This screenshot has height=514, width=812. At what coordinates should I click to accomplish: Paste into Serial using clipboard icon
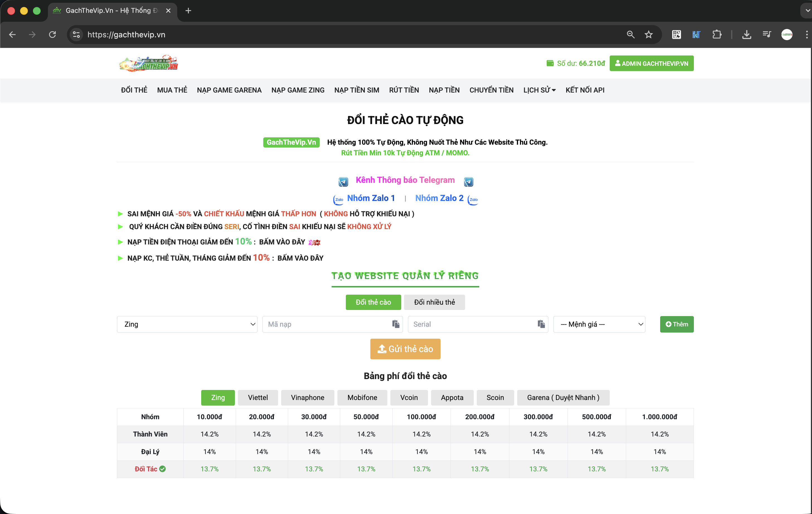click(541, 324)
